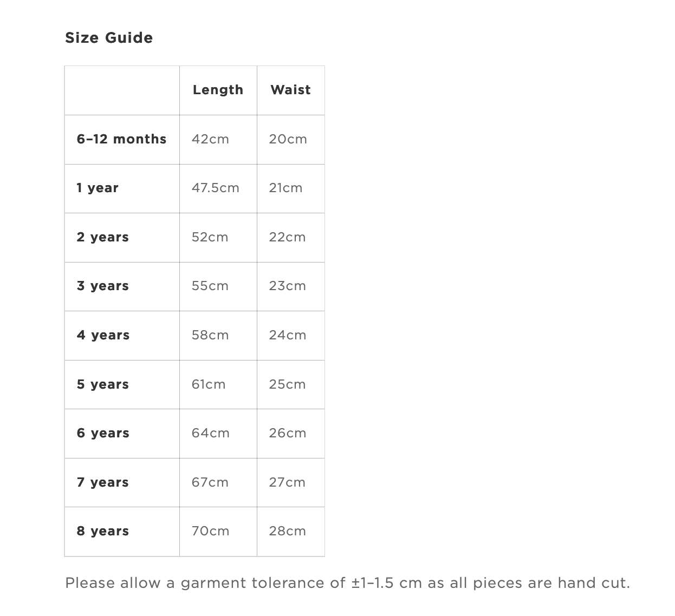Click the 7 years row label
The width and height of the screenshot is (675, 616).
(x=103, y=482)
